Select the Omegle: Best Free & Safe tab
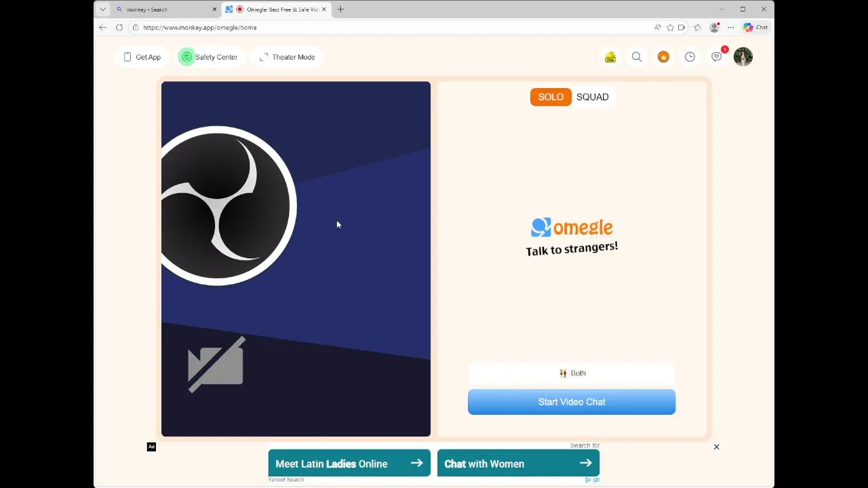 (x=277, y=9)
